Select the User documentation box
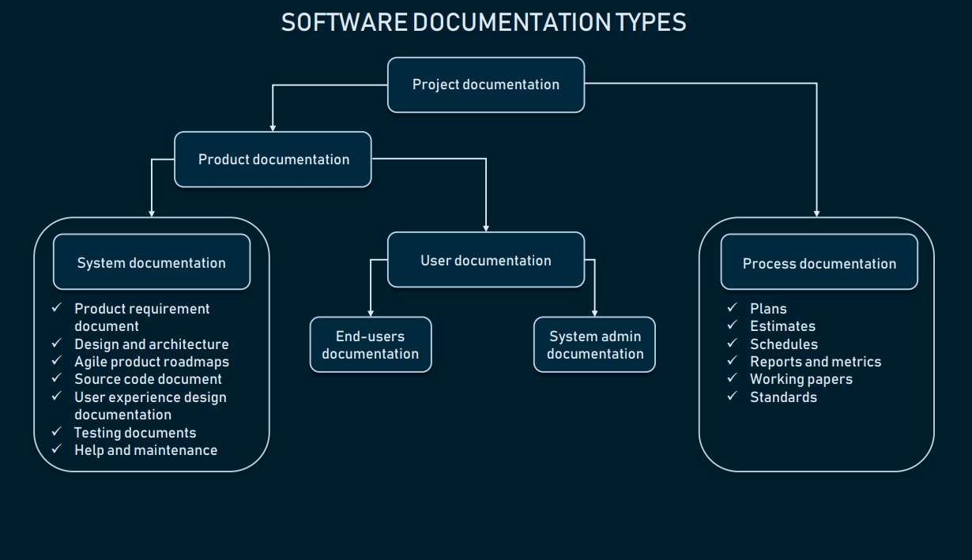The width and height of the screenshot is (972, 560). 485,261
